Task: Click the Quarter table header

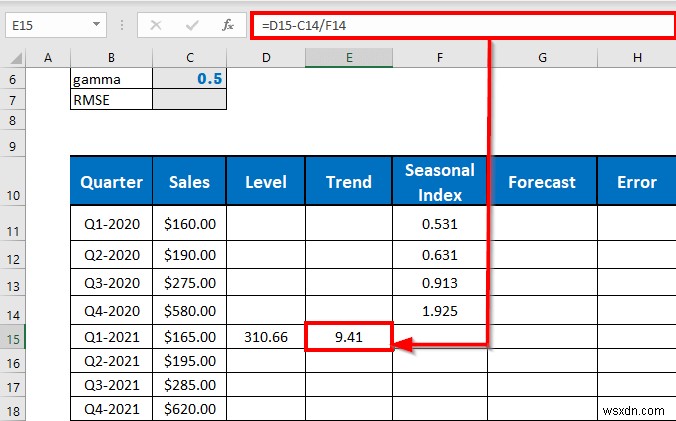Action: pos(111,181)
